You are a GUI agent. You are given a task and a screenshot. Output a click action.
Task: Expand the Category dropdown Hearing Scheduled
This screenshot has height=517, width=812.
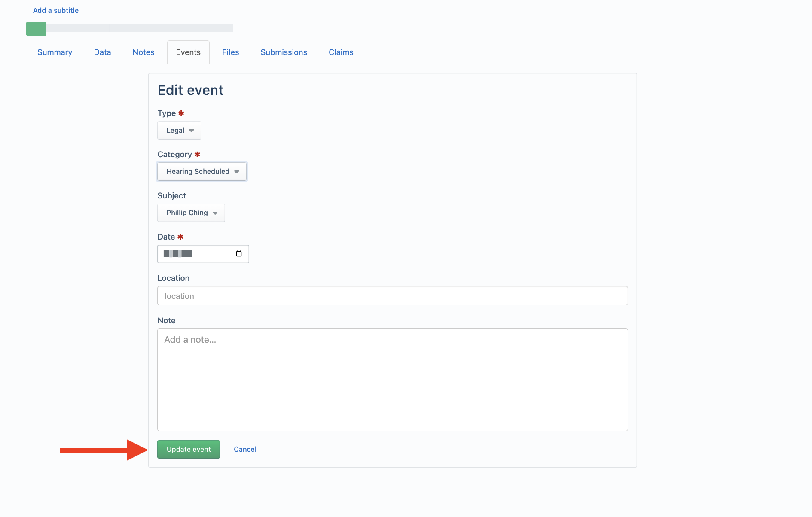(x=202, y=172)
